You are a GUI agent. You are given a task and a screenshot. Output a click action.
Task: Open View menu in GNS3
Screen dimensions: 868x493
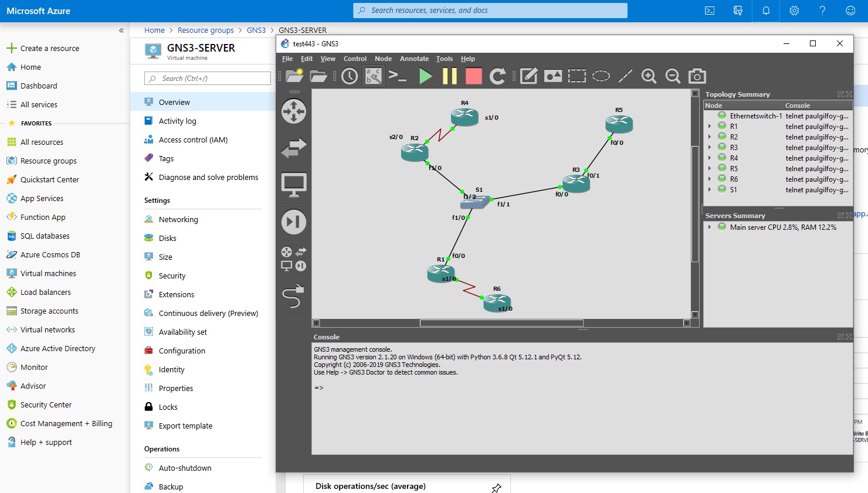(328, 59)
